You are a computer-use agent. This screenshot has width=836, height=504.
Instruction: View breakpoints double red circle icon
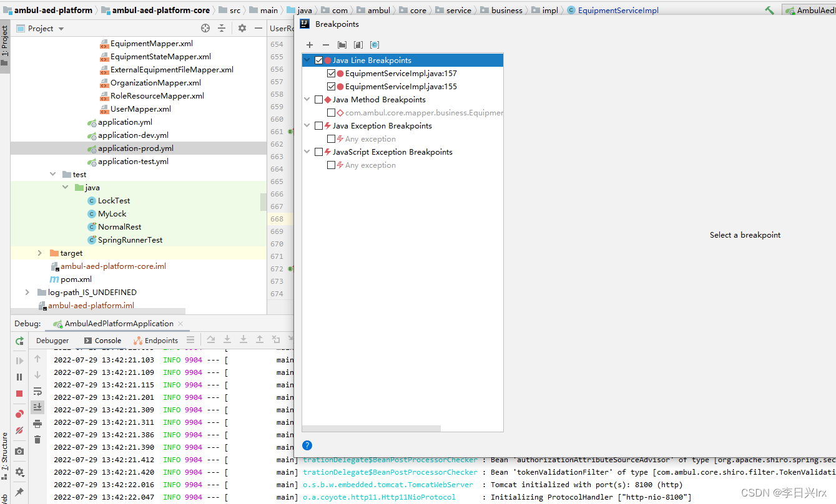tap(19, 414)
